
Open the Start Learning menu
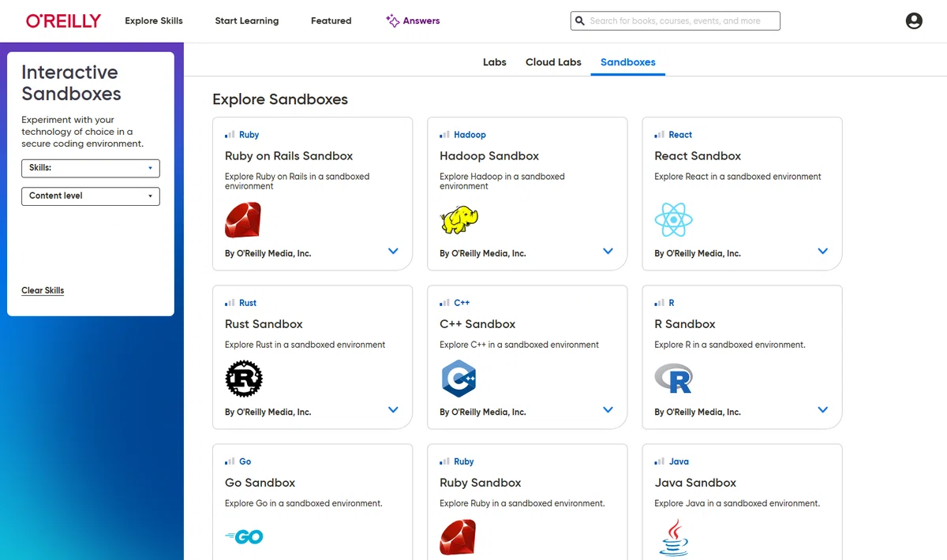[247, 21]
